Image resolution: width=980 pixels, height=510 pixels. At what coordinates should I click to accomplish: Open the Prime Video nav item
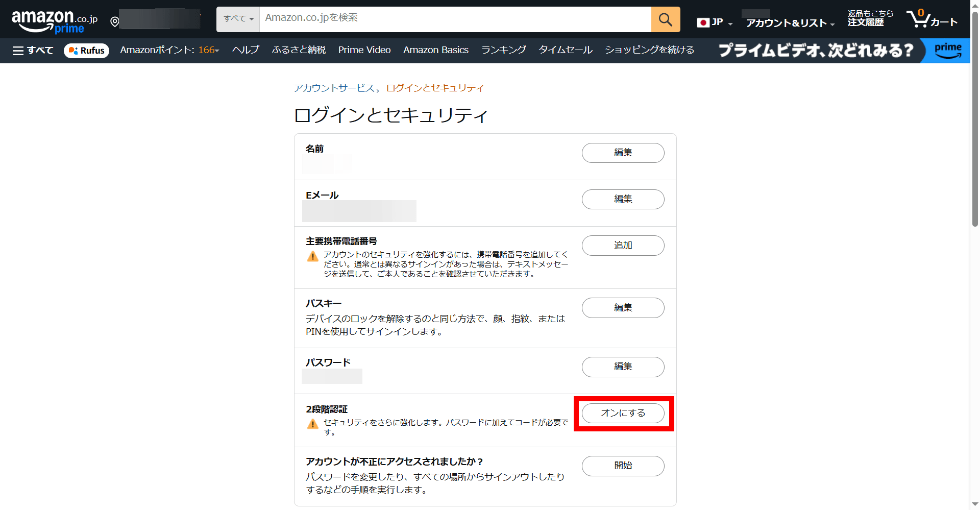click(x=364, y=50)
